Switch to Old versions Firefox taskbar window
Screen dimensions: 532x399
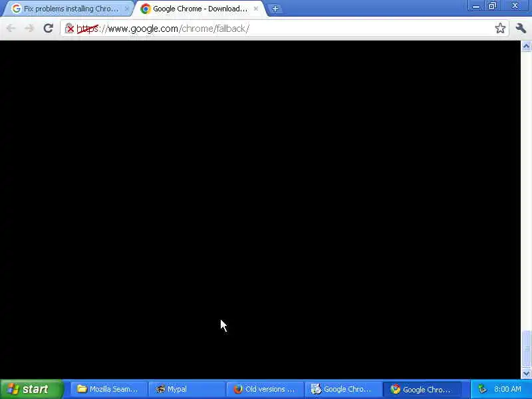click(265, 389)
